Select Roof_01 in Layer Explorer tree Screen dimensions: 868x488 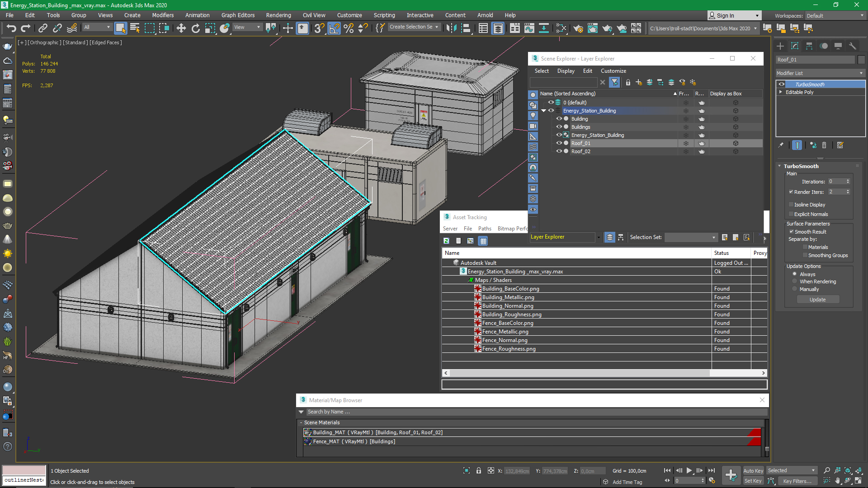[x=581, y=143]
